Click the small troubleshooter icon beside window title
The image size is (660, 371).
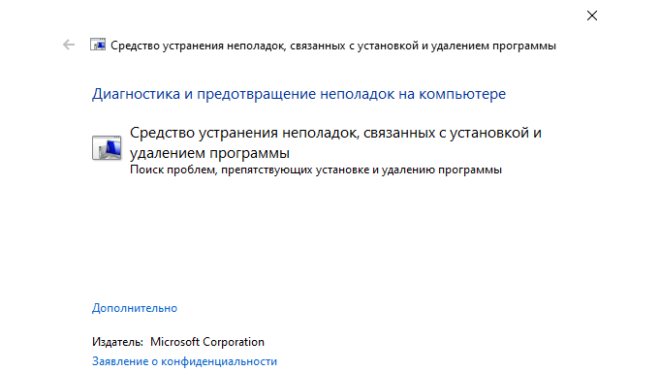click(98, 45)
